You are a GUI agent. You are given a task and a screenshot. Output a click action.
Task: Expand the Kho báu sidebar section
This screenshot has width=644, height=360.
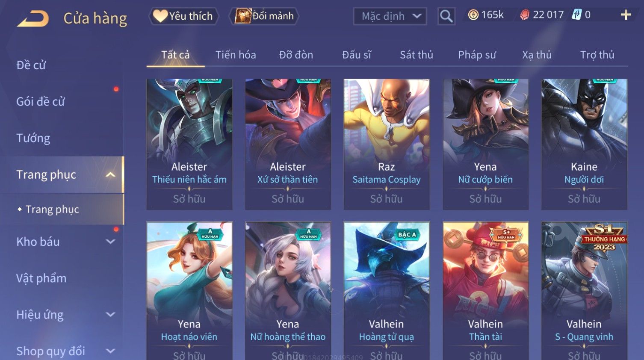110,242
